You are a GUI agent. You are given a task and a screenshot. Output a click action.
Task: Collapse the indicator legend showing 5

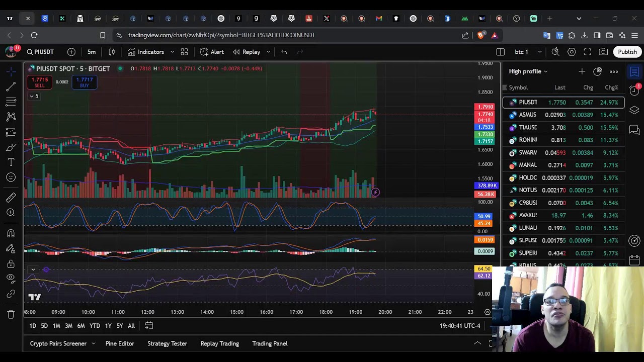34,96
